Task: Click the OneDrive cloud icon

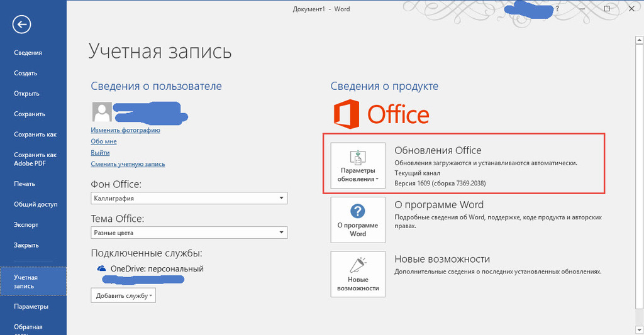Action: pyautogui.click(x=101, y=268)
